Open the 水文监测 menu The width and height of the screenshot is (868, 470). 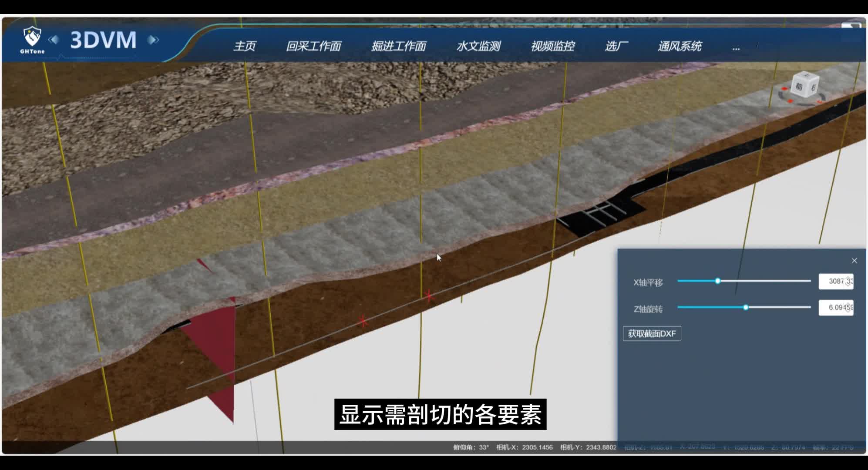coord(478,46)
